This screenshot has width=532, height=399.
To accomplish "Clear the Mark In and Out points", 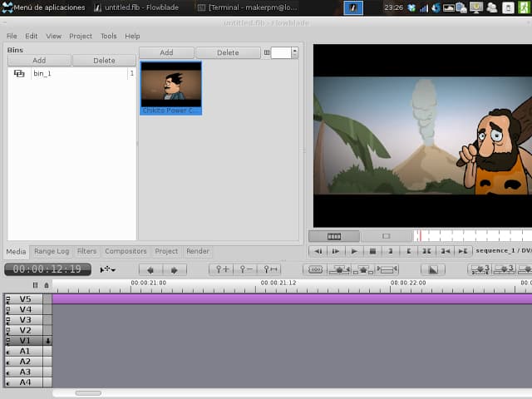I will tap(426, 251).
